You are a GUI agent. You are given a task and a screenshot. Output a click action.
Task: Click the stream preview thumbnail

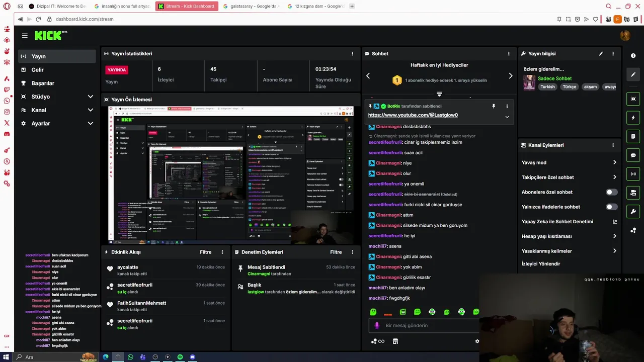(231, 175)
